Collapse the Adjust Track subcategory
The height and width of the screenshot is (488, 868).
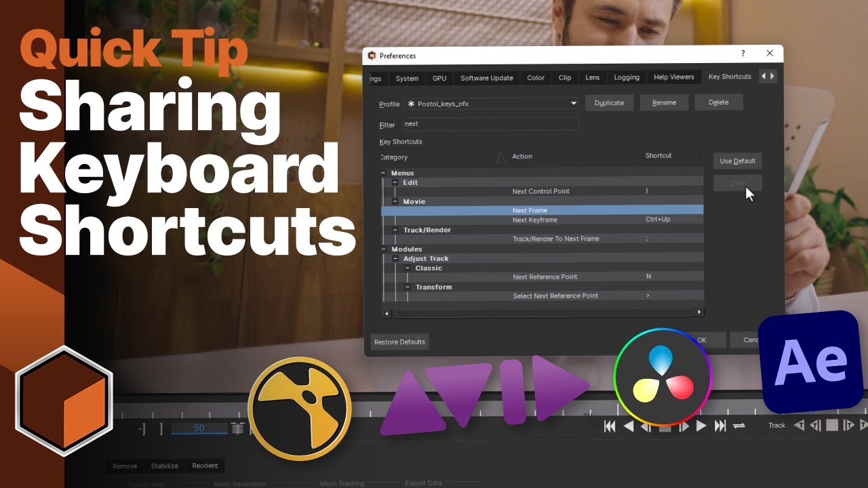pyautogui.click(x=395, y=259)
